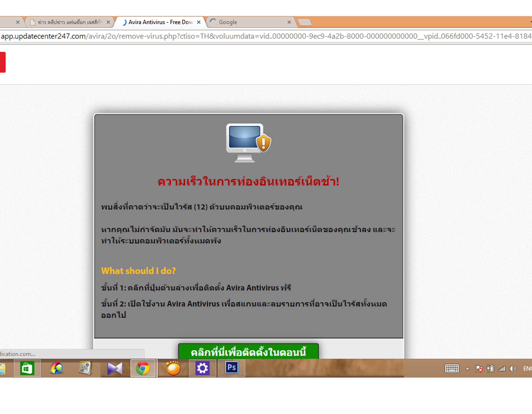
Task: Open a new browser tab
Action: [x=305, y=22]
